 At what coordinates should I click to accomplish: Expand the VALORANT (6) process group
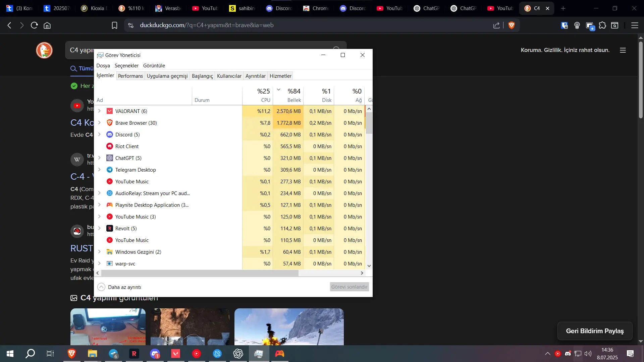[99, 111]
